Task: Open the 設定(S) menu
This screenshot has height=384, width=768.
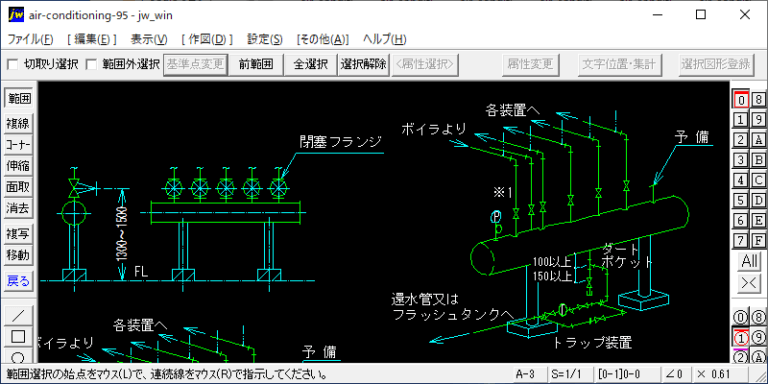Action: (264, 39)
